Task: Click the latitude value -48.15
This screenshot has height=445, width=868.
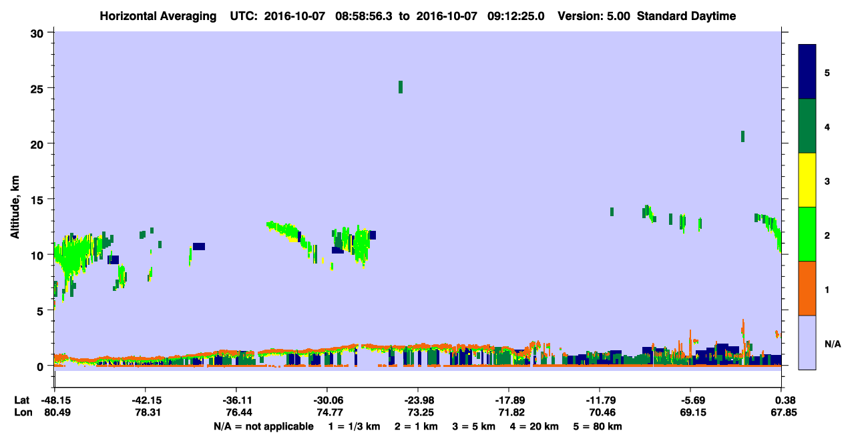Action: [x=55, y=400]
